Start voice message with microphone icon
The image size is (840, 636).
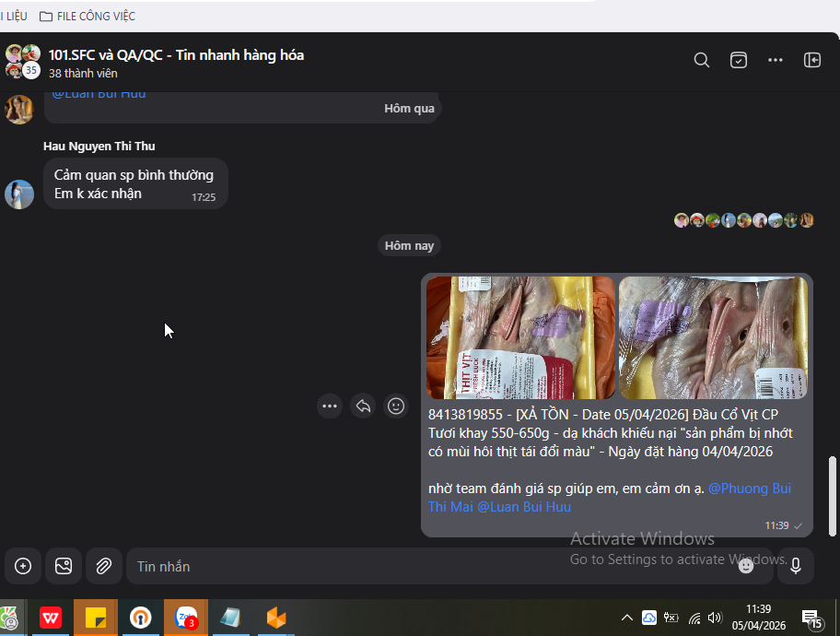tap(796, 566)
